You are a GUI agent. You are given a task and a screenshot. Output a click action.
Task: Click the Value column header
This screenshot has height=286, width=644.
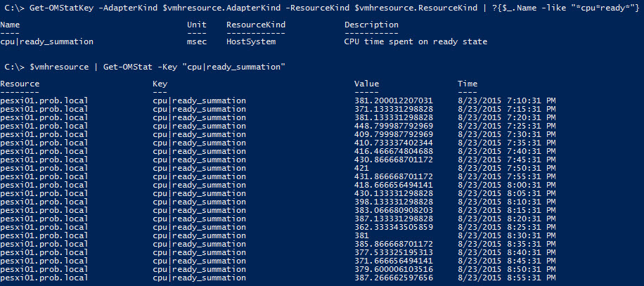coord(366,84)
